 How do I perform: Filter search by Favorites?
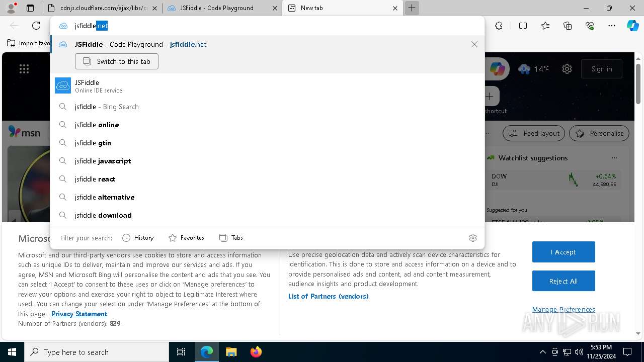[186, 238]
